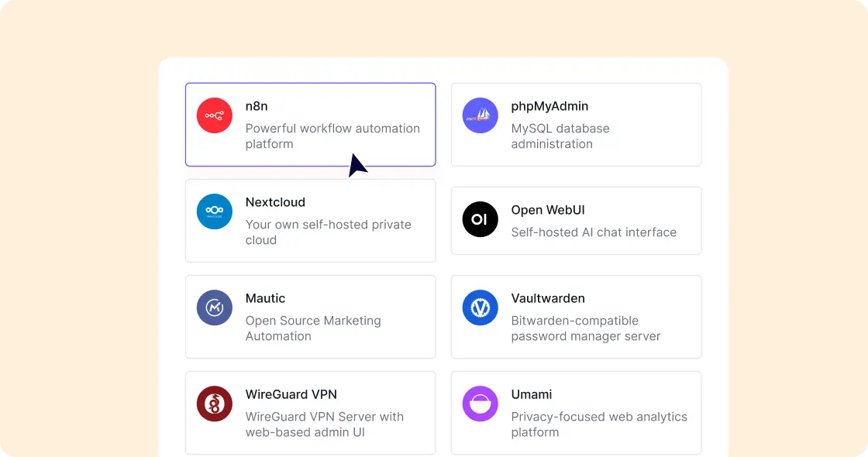The width and height of the screenshot is (868, 457).
Task: Choose the Vaultwarden password manager card
Action: pos(576,316)
